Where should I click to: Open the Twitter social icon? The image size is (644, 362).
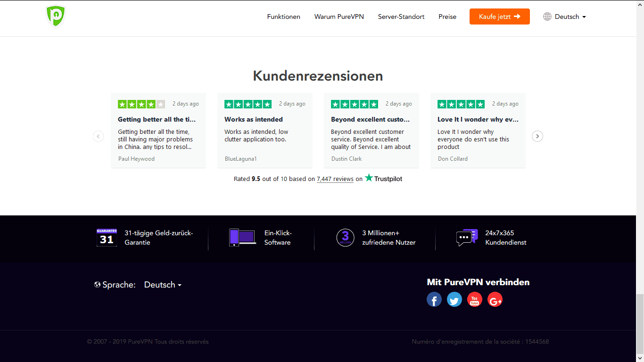tap(454, 299)
